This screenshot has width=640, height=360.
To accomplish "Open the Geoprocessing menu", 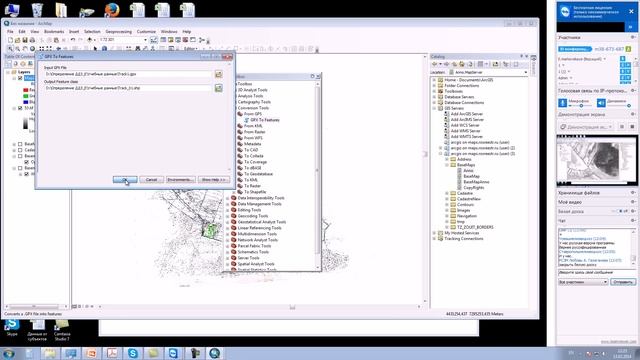I will tap(119, 31).
